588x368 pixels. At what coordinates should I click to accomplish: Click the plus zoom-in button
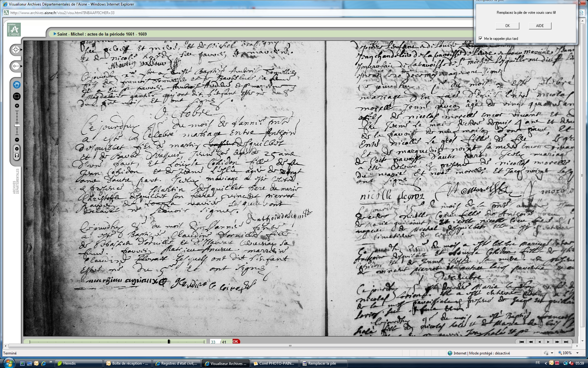point(17,106)
